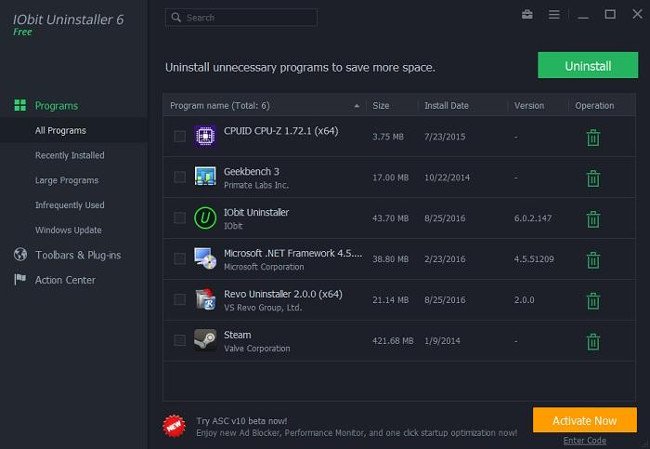Select the Steam program name
The width and height of the screenshot is (650, 449).
[237, 335]
